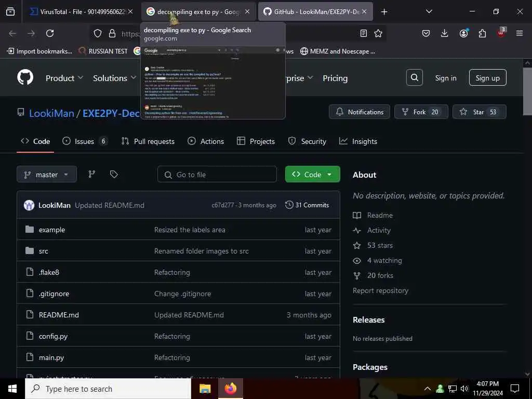The image size is (532, 399).
Task: Open the Pocket save icon
Action: click(x=426, y=33)
